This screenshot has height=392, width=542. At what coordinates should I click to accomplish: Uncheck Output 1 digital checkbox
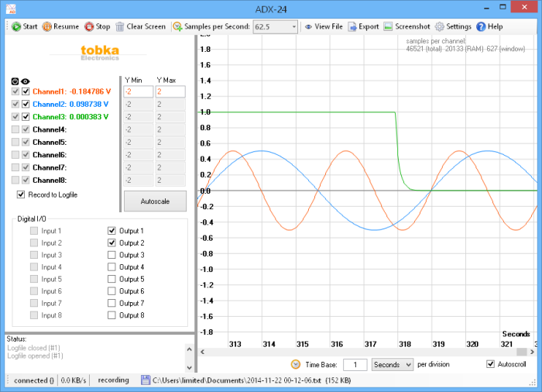[111, 231]
